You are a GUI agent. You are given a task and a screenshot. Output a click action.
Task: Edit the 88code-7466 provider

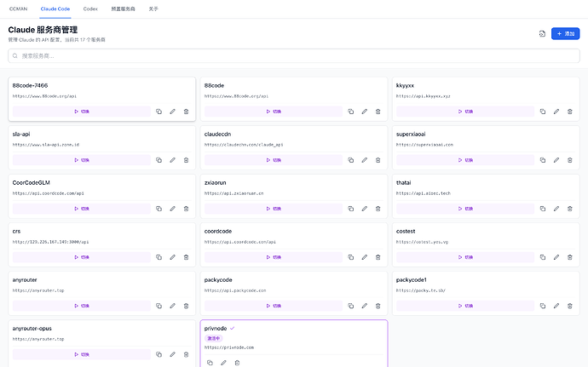(x=172, y=112)
